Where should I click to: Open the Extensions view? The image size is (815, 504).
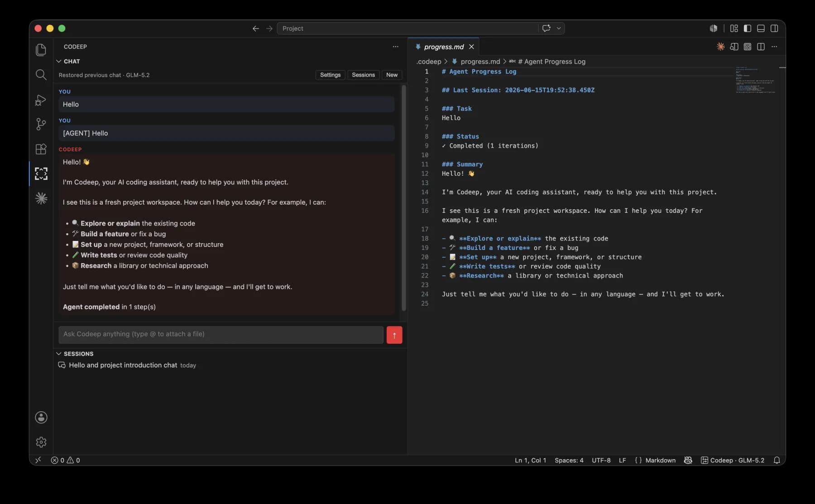point(41,149)
